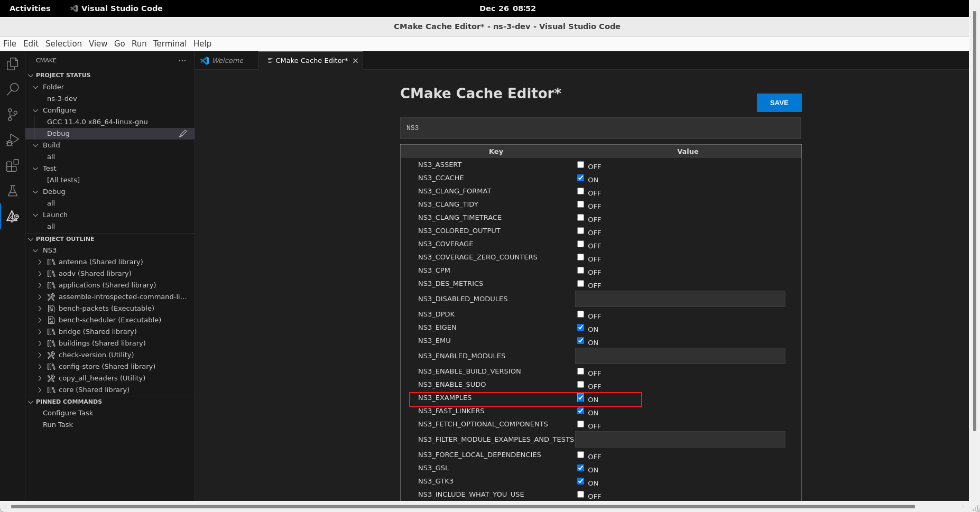The height and width of the screenshot is (512, 980).
Task: Click the core shared library icon
Action: [51, 390]
